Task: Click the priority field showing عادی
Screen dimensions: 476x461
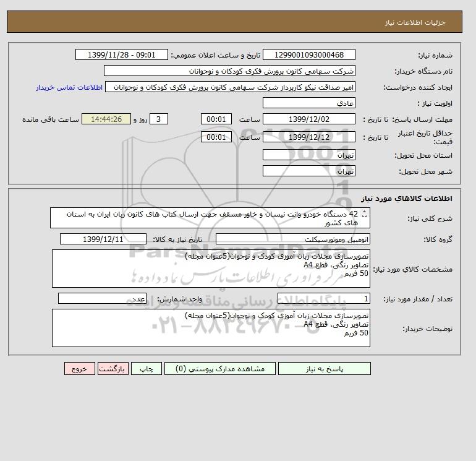Action: (x=308, y=103)
